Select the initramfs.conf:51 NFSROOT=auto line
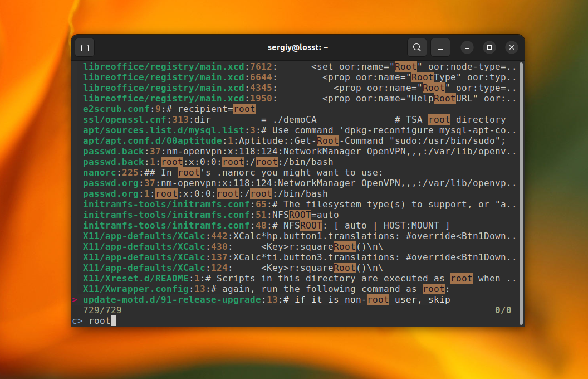Screen dimensions: 588x379 click(210, 215)
